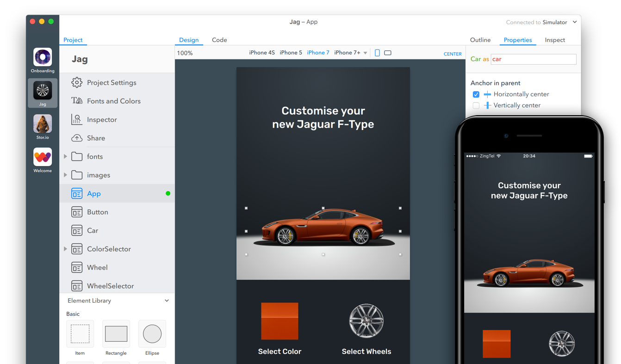This screenshot has width=621, height=364.
Task: Expand the fonts folder
Action: click(65, 156)
